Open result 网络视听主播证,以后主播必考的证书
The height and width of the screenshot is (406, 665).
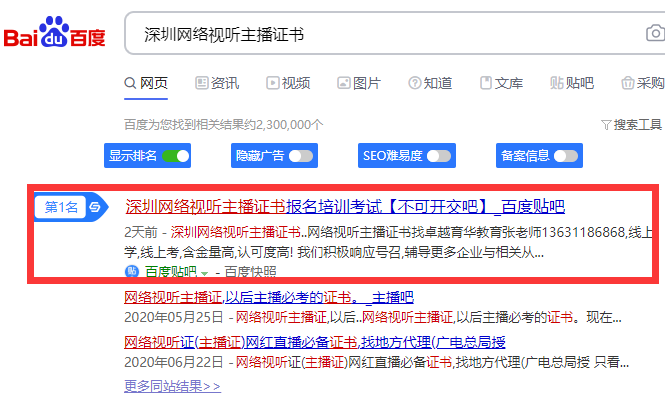pos(269,297)
